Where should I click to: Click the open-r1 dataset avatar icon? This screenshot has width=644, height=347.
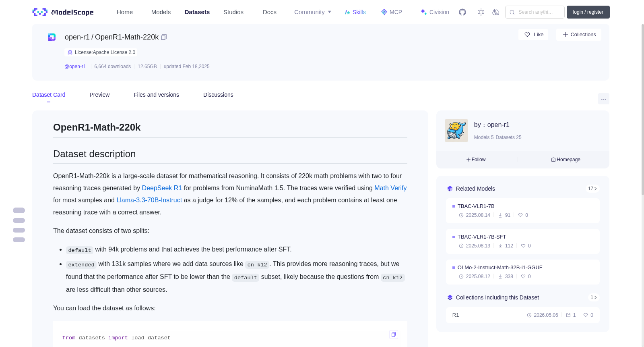[52, 37]
